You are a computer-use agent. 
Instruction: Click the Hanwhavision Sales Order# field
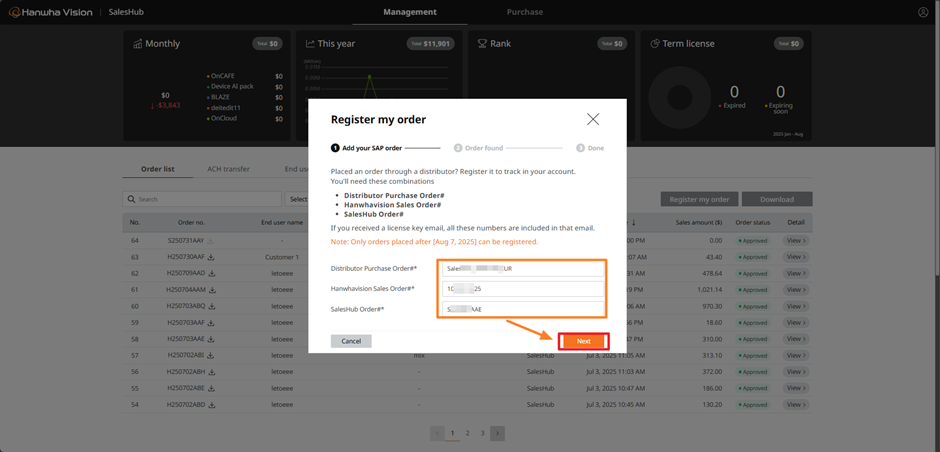pos(523,289)
